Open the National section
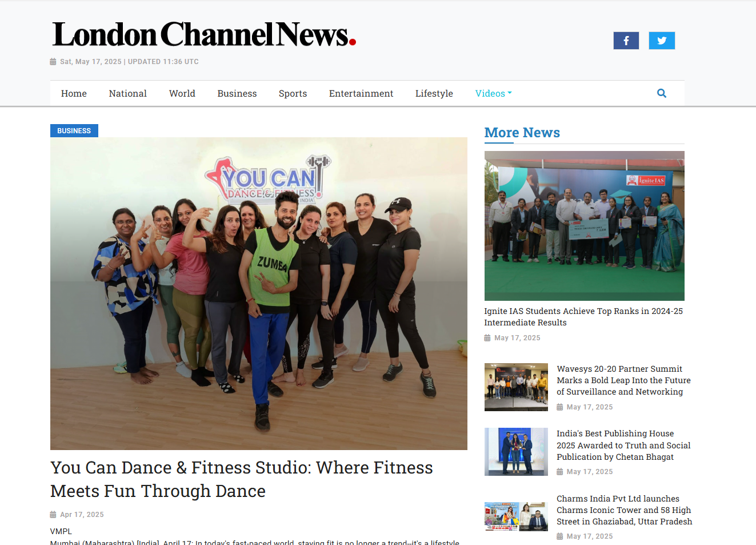 [128, 93]
